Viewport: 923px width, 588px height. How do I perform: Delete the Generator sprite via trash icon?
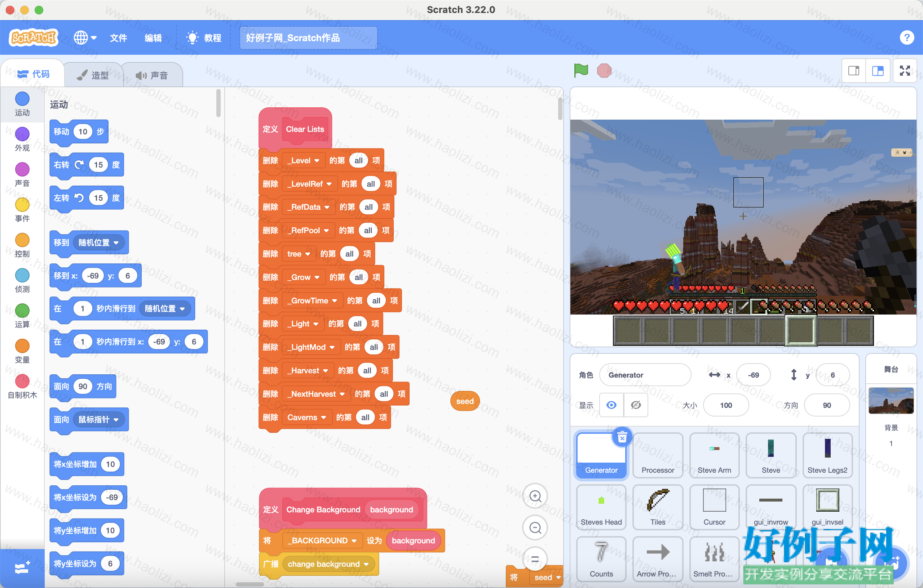tap(622, 437)
